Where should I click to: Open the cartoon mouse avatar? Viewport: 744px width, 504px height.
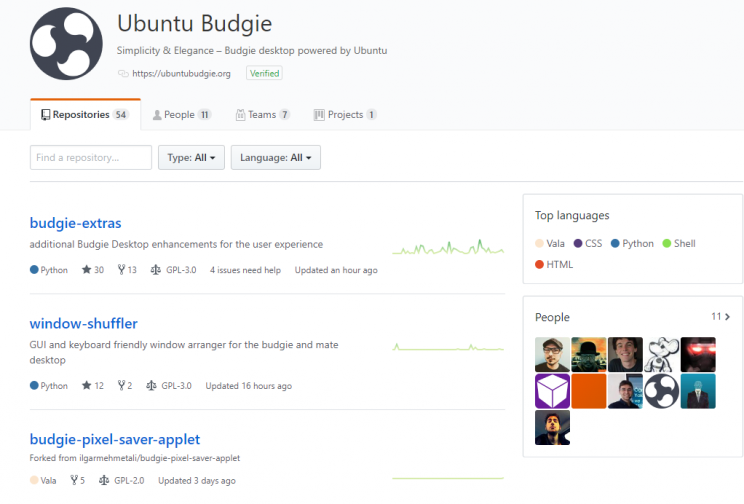pos(661,355)
